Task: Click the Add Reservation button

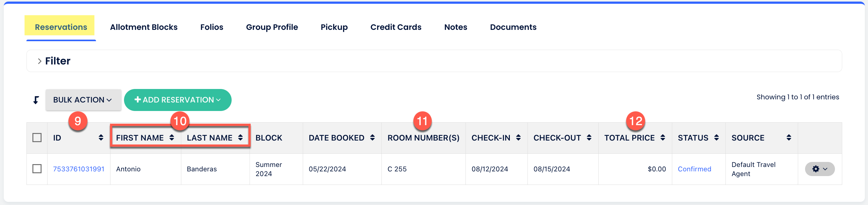Action: [178, 100]
